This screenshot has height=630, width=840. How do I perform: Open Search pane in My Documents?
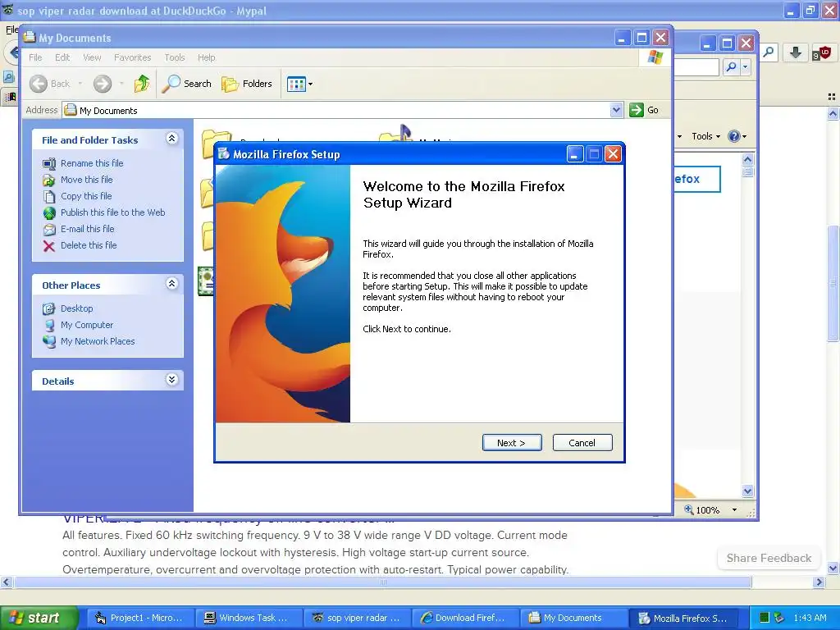(x=186, y=84)
